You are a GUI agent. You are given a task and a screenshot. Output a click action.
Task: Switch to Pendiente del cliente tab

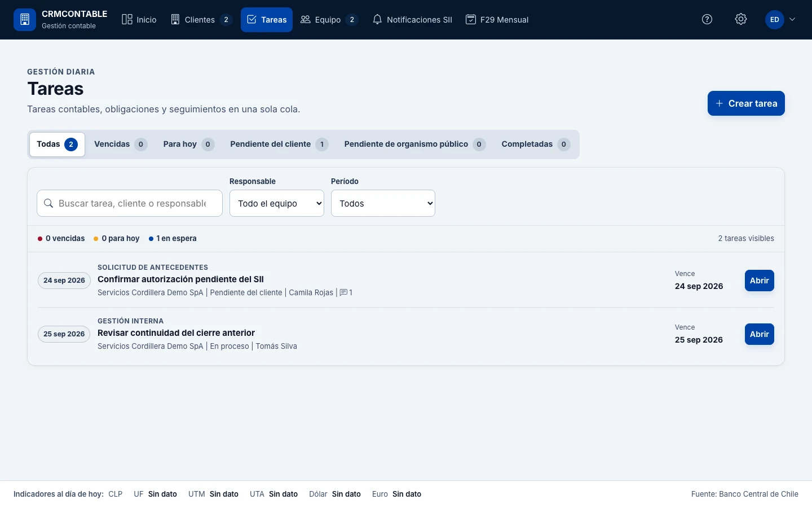(279, 144)
